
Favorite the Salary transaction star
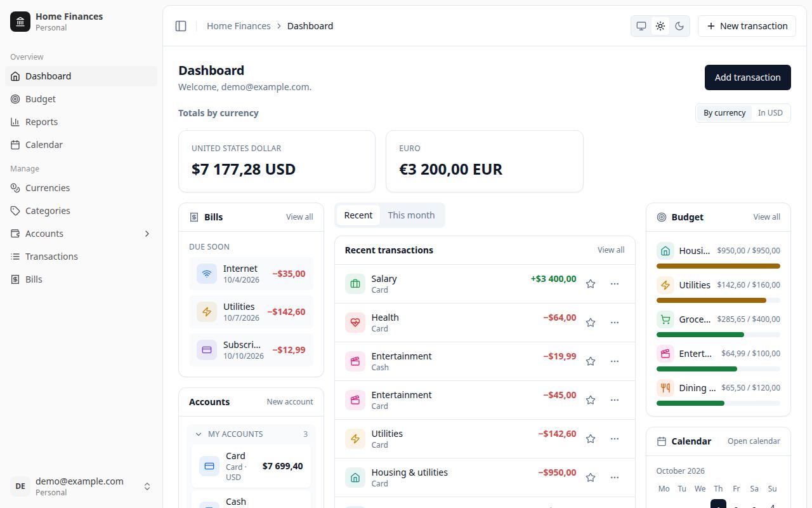click(591, 284)
